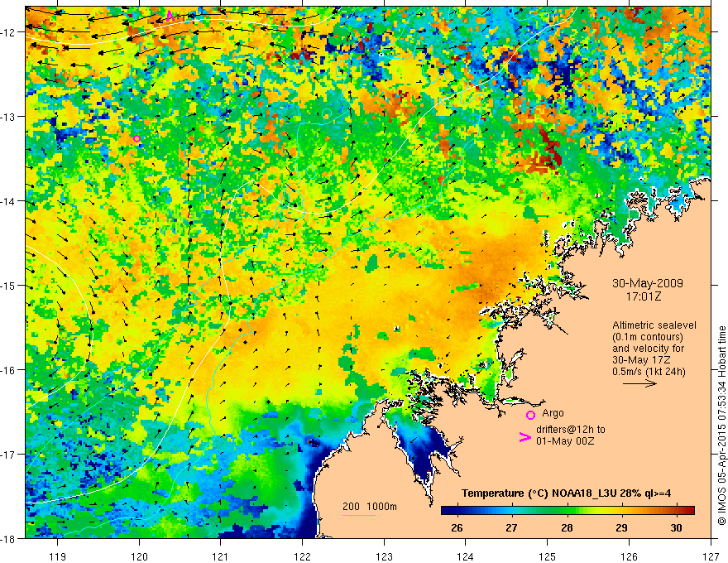Click the longitude axis label '125'
Image resolution: width=728 pixels, height=563 pixels.
(548, 556)
